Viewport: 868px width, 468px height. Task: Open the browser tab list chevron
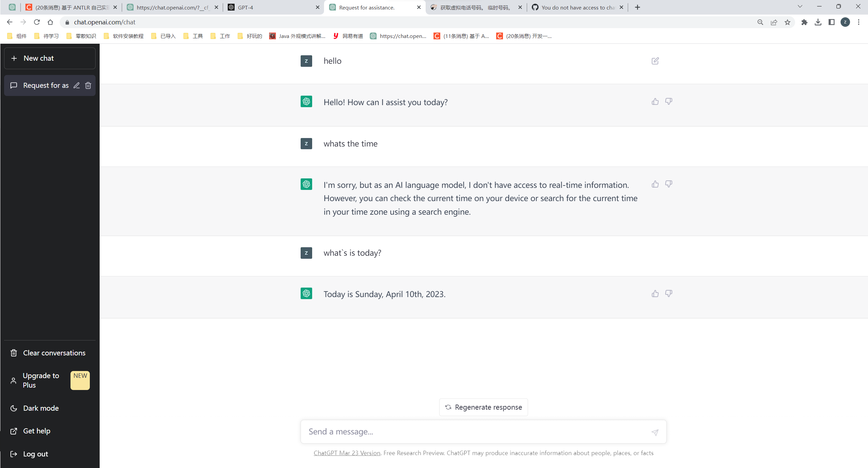[800, 7]
